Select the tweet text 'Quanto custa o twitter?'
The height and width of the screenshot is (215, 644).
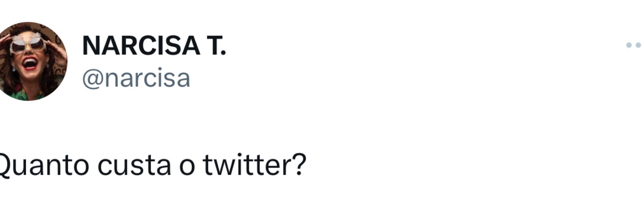(152, 165)
